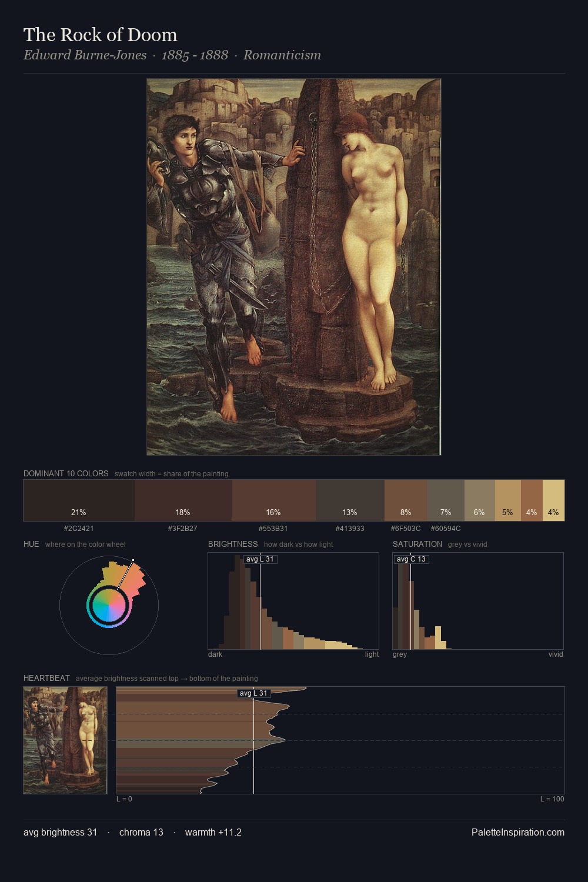The height and width of the screenshot is (882, 588).
Task: Click hex code #2C2421 label
Action: [x=79, y=529]
